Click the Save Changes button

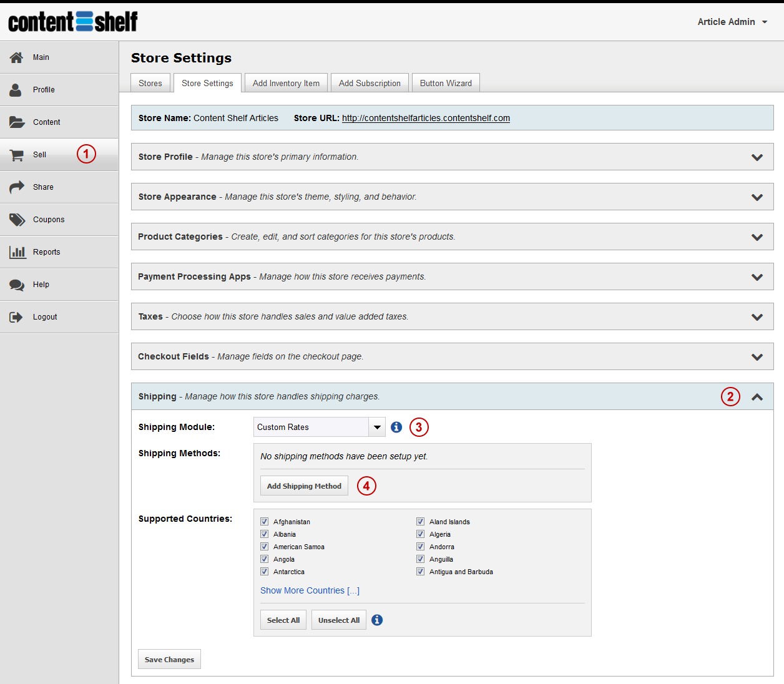pos(169,660)
